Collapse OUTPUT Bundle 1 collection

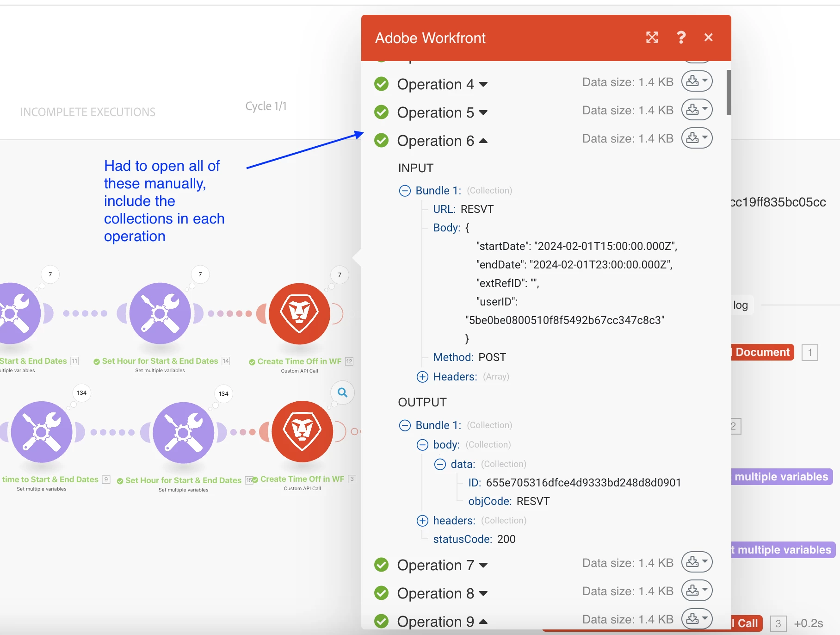tap(405, 425)
